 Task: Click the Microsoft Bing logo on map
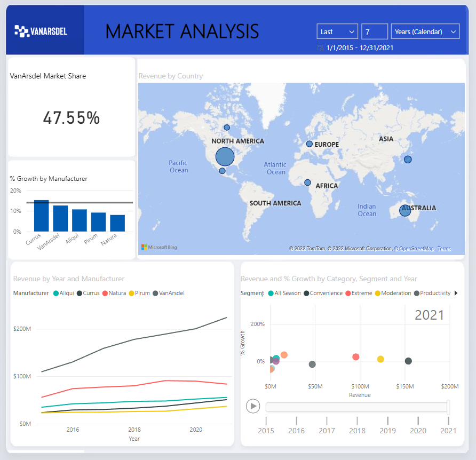click(159, 248)
